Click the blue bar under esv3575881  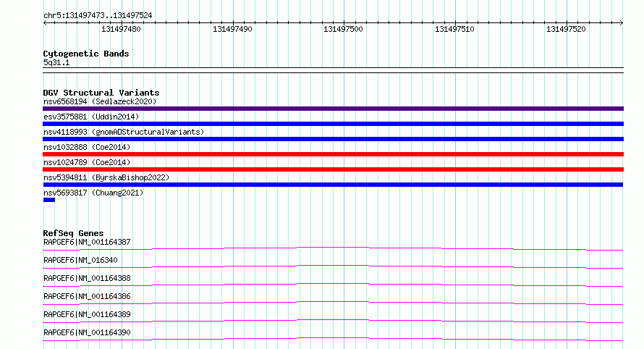(x=333, y=124)
